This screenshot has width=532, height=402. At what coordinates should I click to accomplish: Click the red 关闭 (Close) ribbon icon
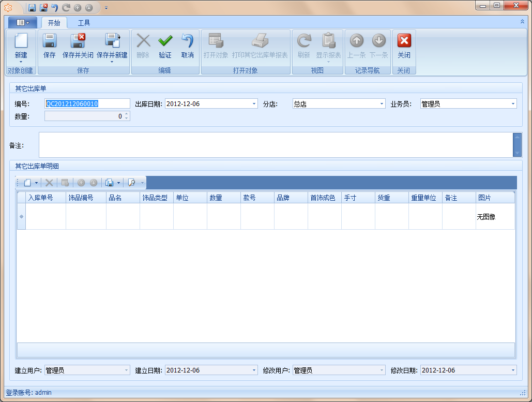coord(404,41)
